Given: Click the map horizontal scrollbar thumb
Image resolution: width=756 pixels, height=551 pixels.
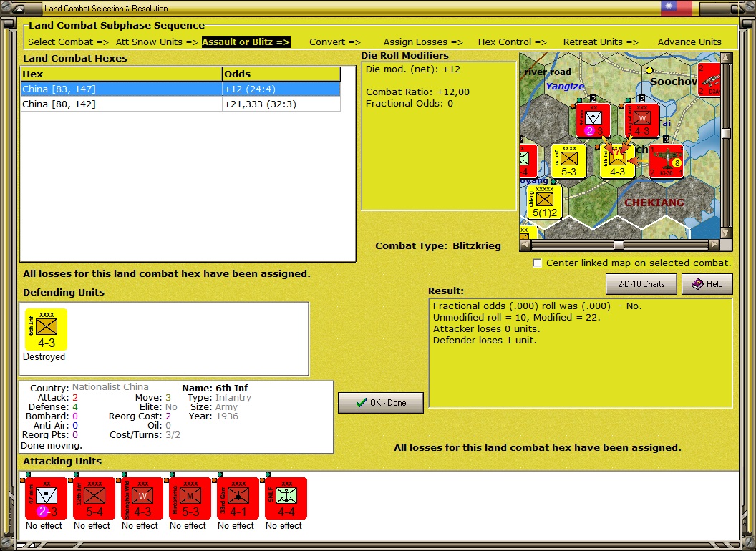Looking at the screenshot, I should coord(619,245).
